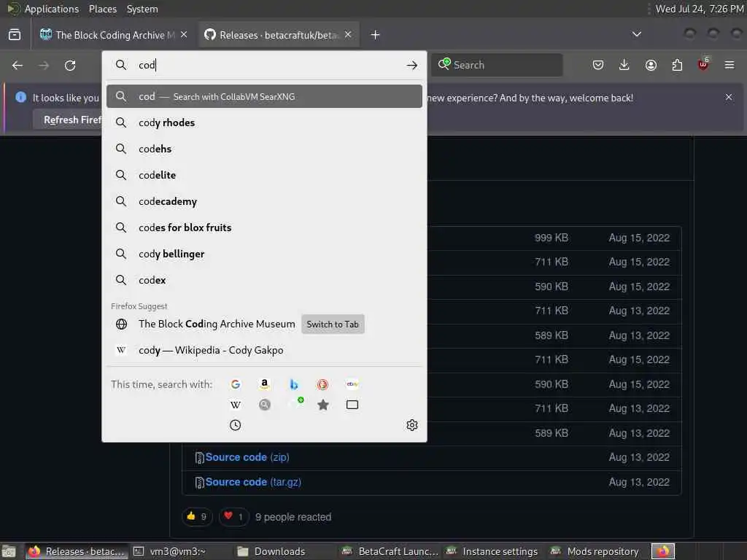Search history using clock icon
The height and width of the screenshot is (560, 747).
tap(236, 425)
